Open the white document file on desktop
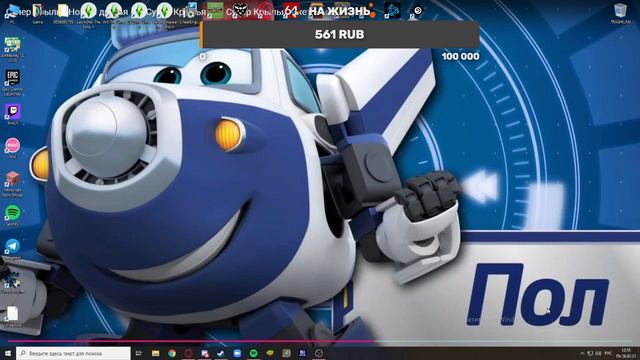This screenshot has height=360, width=640. [x=13, y=313]
